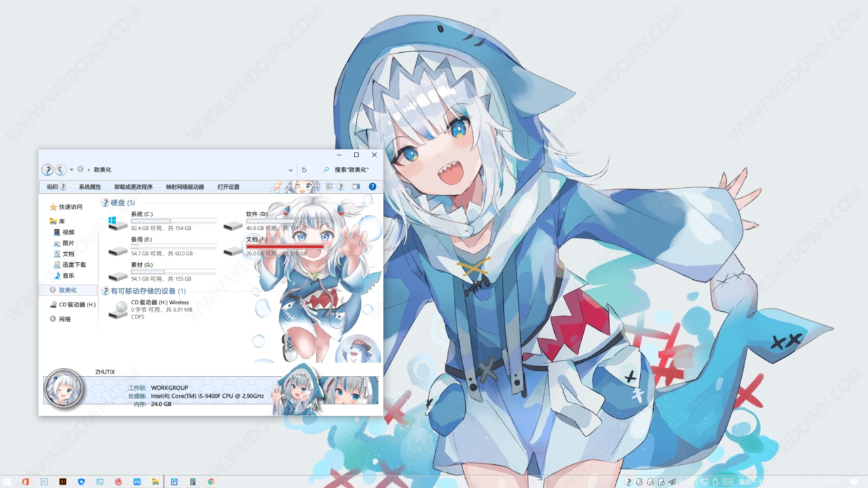
Task: Open the notification center icon
Action: tap(855, 482)
